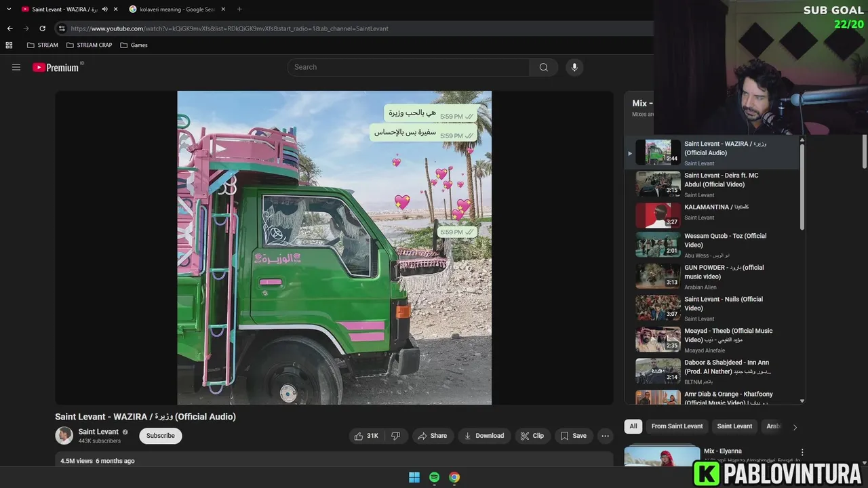
Task: Open a new browser tab
Action: [239, 9]
